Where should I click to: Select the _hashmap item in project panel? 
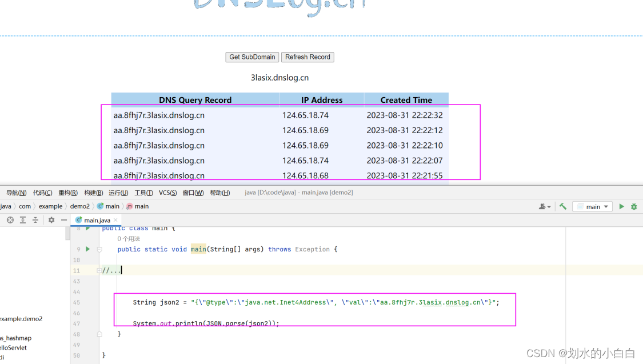click(16, 338)
